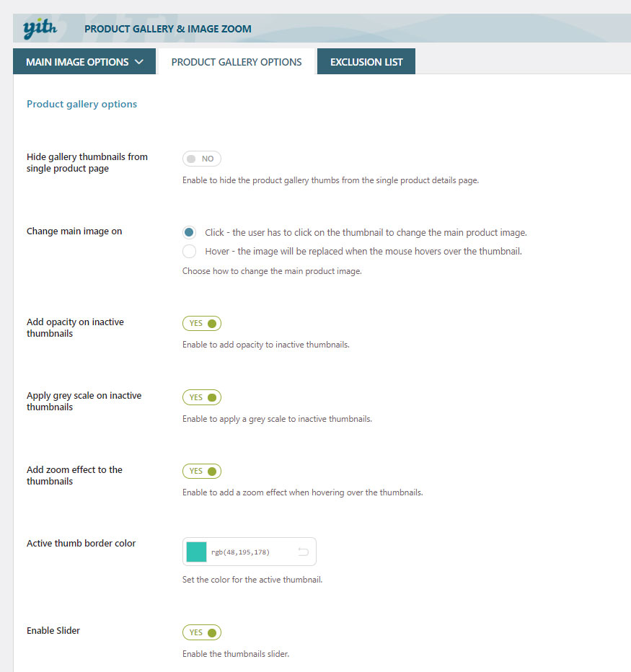The width and height of the screenshot is (631, 672).
Task: Click the Product Gallery & Image Zoom header title
Action: pyautogui.click(x=167, y=29)
